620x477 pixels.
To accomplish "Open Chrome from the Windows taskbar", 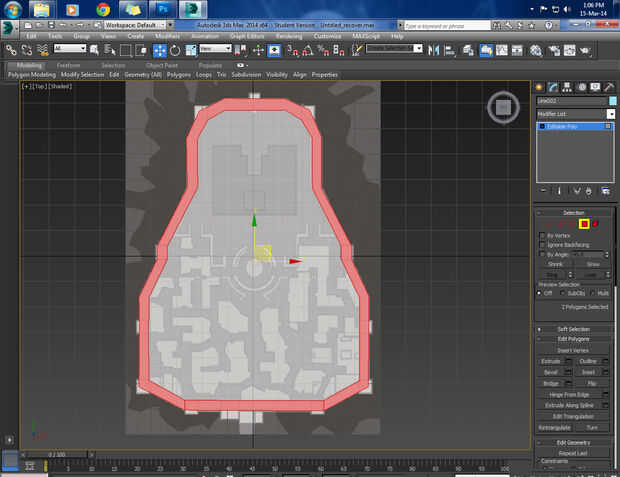I will coord(103,9).
